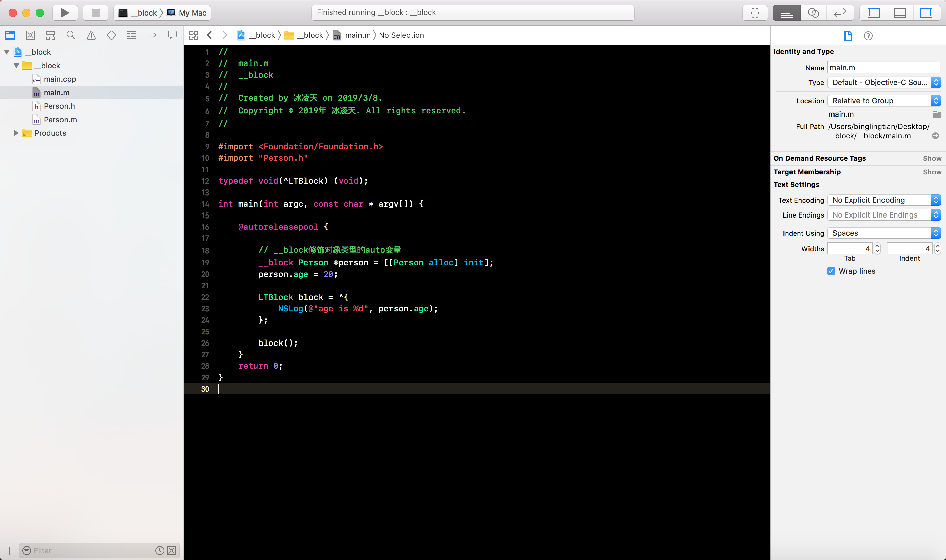The image size is (946, 560).
Task: Click the __block project breadcrumb
Action: 256,35
